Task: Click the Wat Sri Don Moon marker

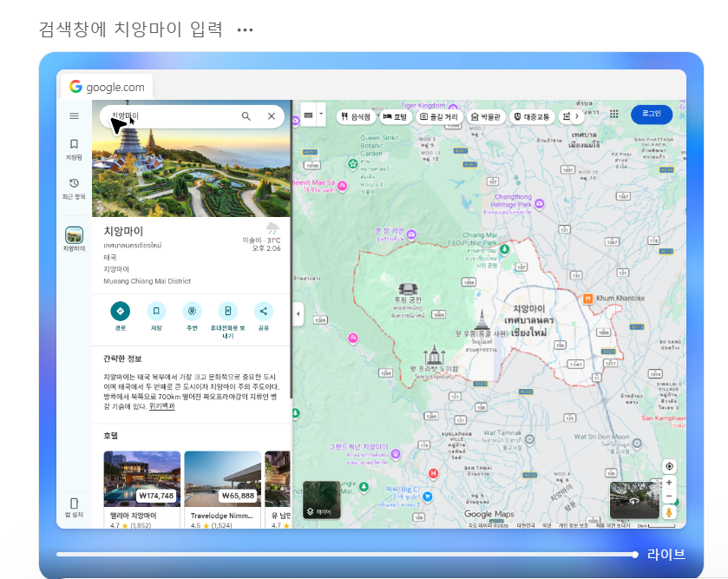Action: coord(637,444)
